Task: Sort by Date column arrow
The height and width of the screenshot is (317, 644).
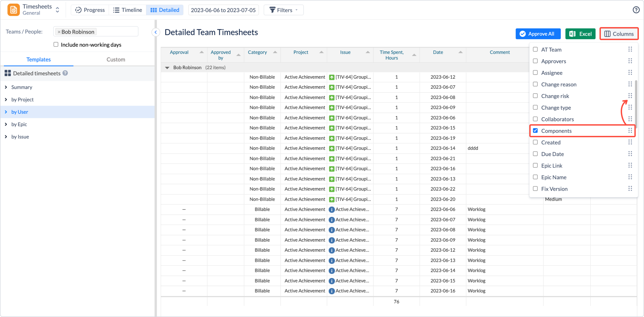Action: [460, 52]
